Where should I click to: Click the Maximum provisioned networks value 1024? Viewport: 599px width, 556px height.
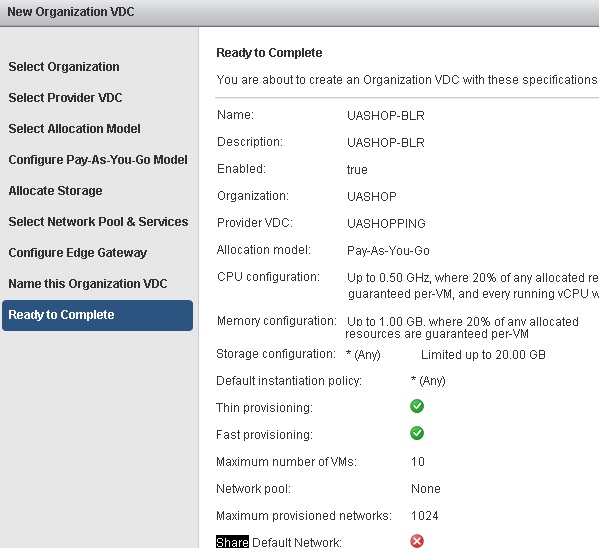424,516
